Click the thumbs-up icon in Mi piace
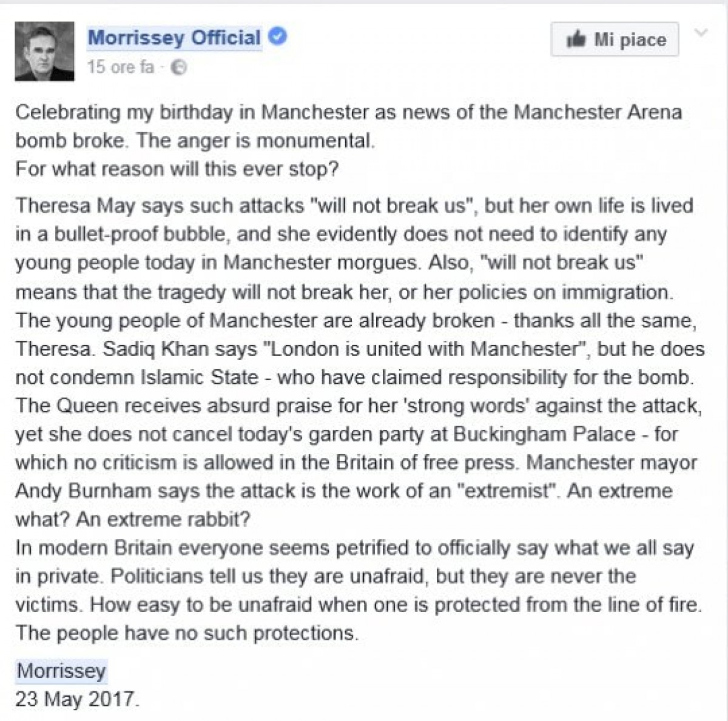Viewport: 728px width, 721px height. pyautogui.click(x=576, y=40)
